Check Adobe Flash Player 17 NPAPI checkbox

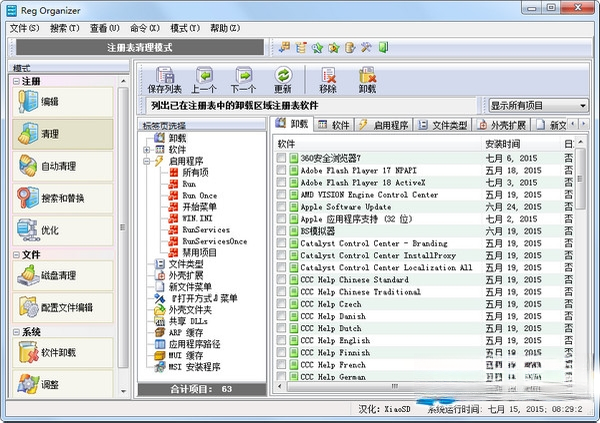pos(281,170)
